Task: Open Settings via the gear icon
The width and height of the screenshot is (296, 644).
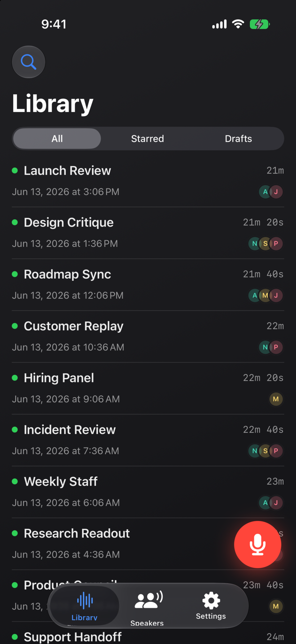Action: click(211, 600)
